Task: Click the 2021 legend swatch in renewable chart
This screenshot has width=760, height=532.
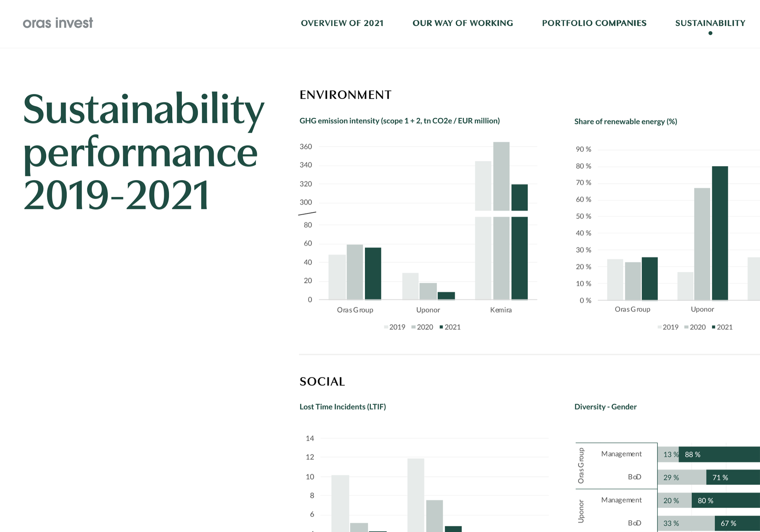Action: [713, 327]
